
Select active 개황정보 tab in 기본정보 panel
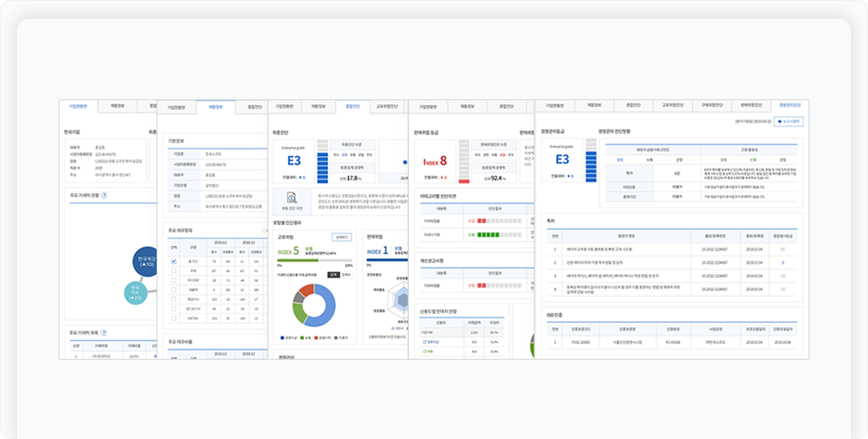[216, 107]
